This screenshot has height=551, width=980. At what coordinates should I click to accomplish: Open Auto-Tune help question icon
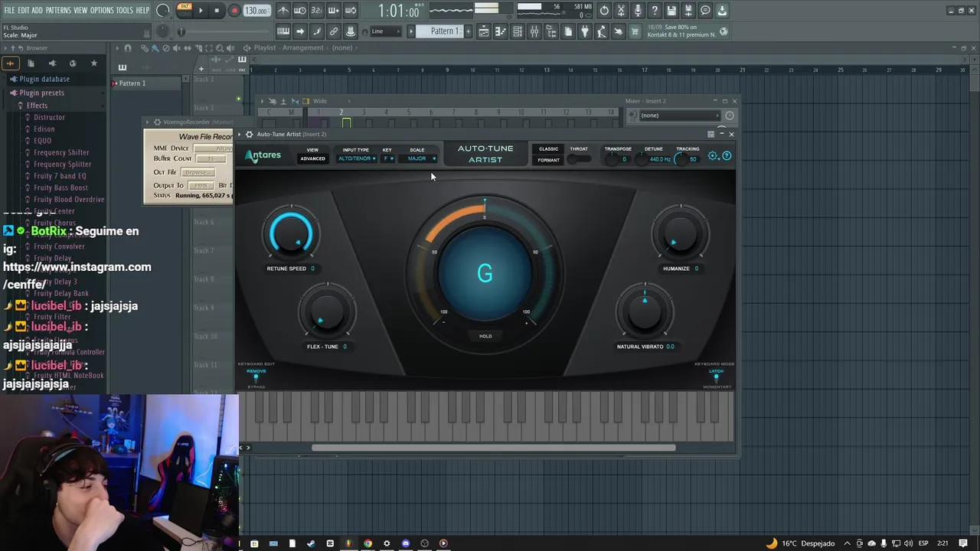tap(727, 156)
